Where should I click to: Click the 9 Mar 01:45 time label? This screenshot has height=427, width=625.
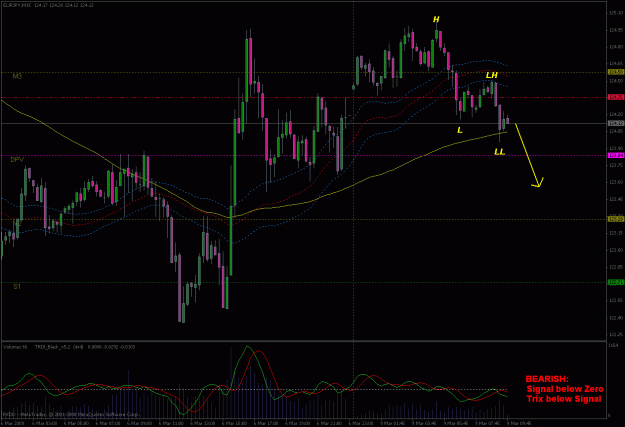click(x=393, y=423)
